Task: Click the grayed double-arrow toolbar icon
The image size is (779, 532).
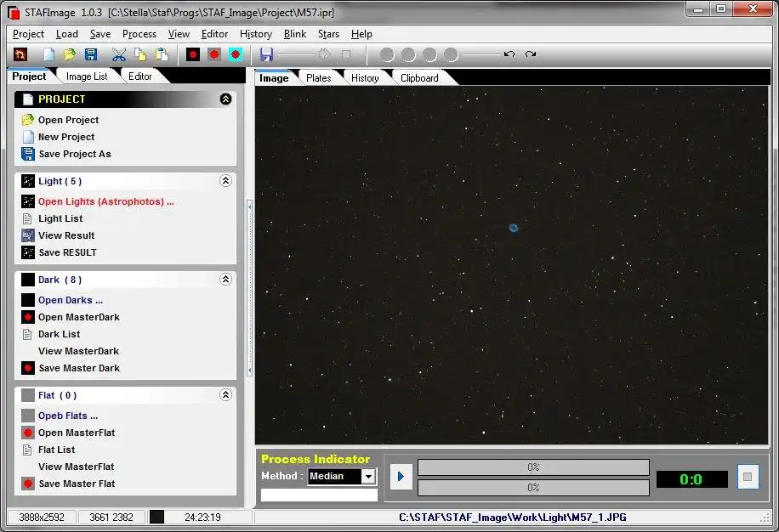Action: coord(324,54)
